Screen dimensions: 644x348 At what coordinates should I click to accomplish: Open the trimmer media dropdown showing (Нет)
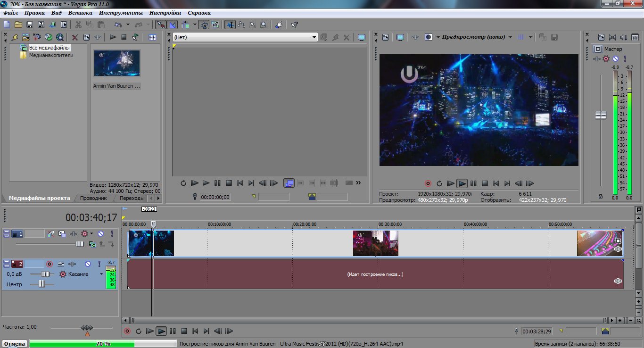click(x=314, y=37)
